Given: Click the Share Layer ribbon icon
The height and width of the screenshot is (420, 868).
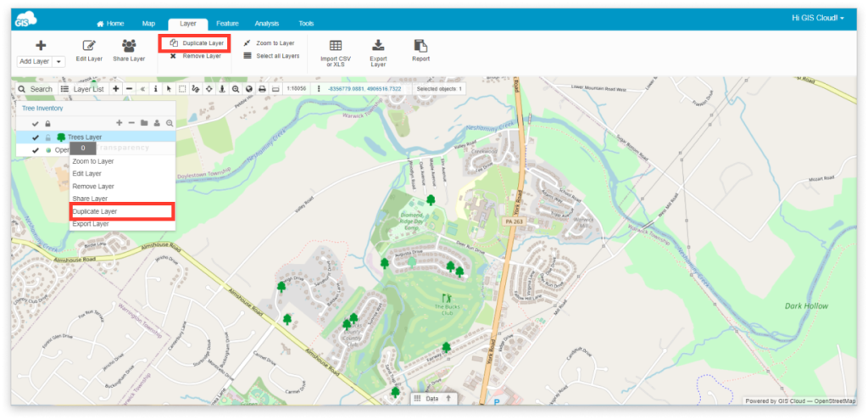Looking at the screenshot, I should point(129,50).
